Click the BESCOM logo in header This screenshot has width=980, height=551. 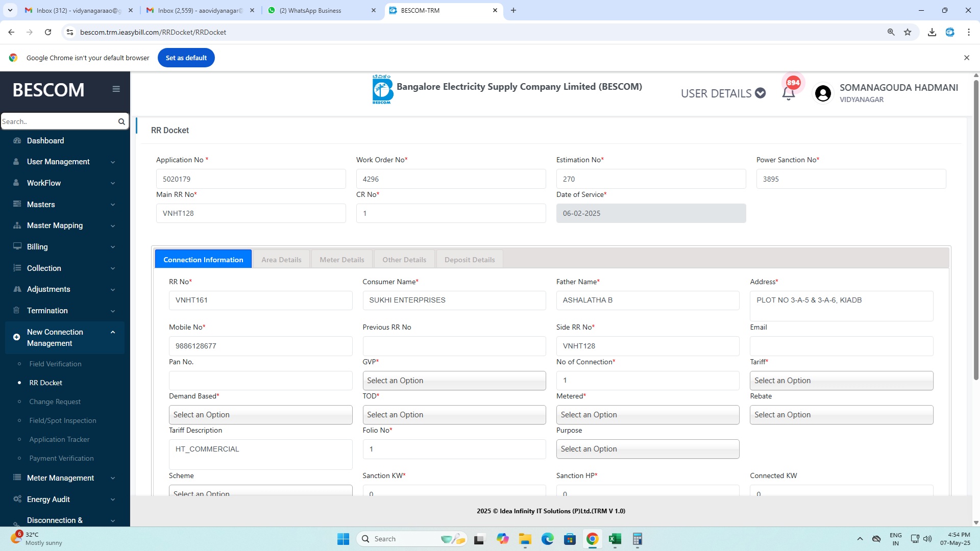click(x=382, y=90)
